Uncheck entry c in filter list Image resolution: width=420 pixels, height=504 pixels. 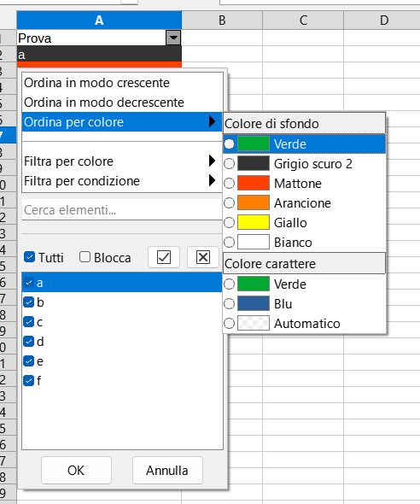(28, 322)
